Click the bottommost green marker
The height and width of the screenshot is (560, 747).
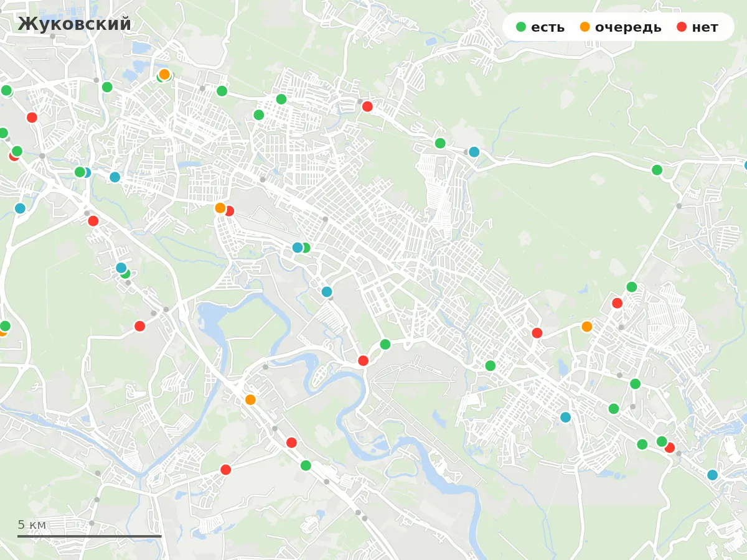(306, 465)
